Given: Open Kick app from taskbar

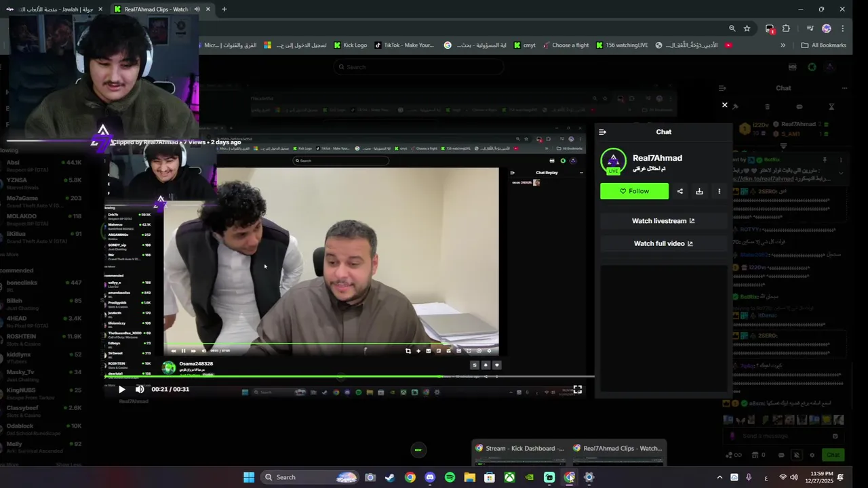Looking at the screenshot, I should [x=549, y=477].
